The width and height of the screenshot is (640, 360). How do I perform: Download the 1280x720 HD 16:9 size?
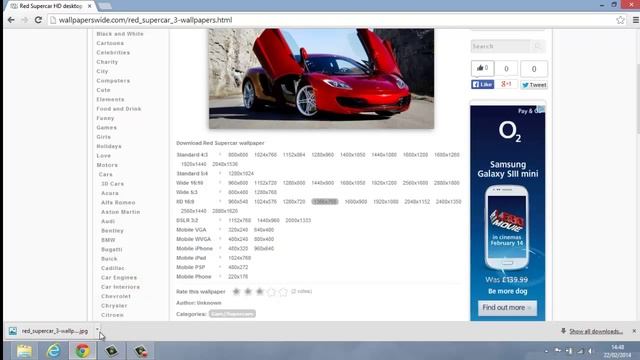[x=294, y=202]
